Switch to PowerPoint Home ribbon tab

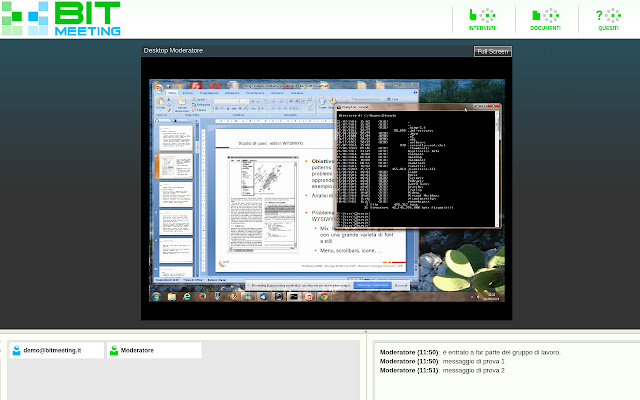point(172,93)
